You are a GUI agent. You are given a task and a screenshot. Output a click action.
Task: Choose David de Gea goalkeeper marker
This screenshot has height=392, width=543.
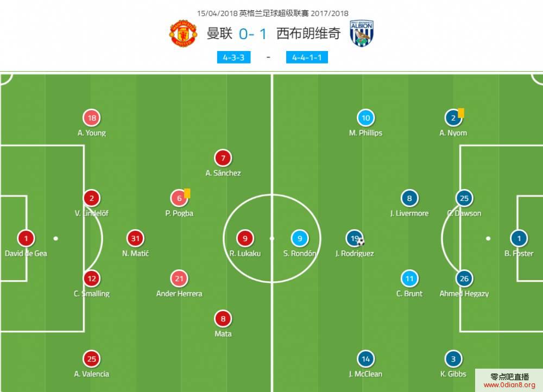point(26,238)
